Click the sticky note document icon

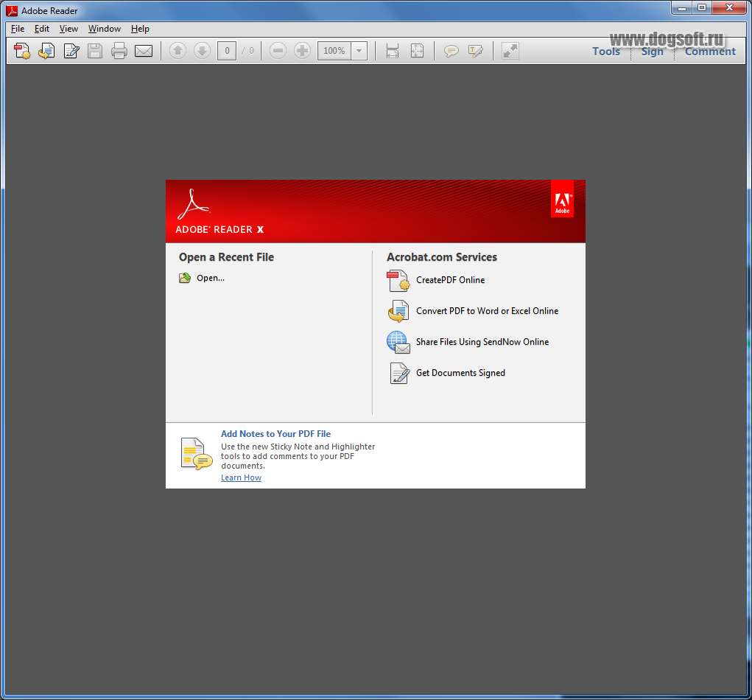tap(197, 454)
